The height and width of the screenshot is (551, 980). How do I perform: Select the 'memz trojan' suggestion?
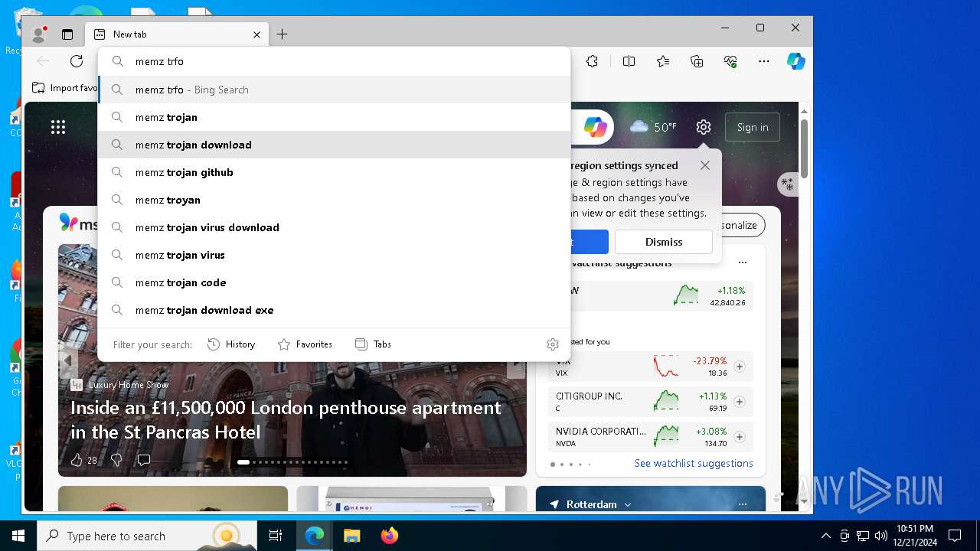pos(334,117)
